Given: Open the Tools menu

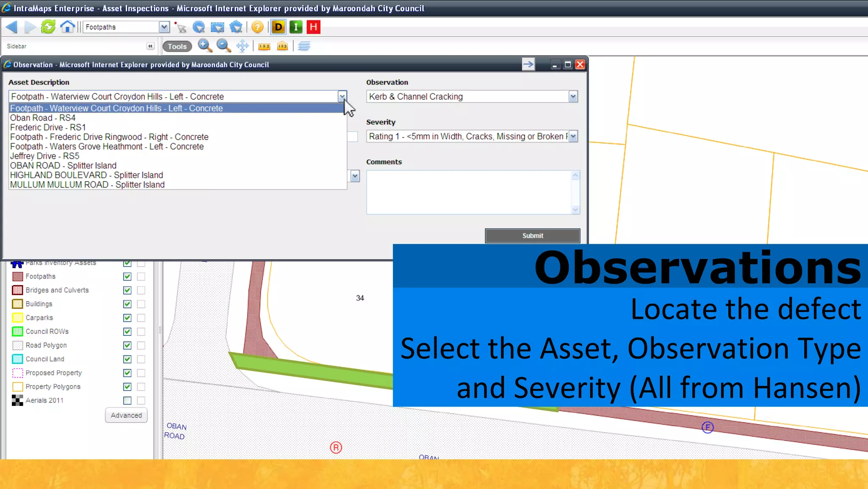Looking at the screenshot, I should 177,47.
